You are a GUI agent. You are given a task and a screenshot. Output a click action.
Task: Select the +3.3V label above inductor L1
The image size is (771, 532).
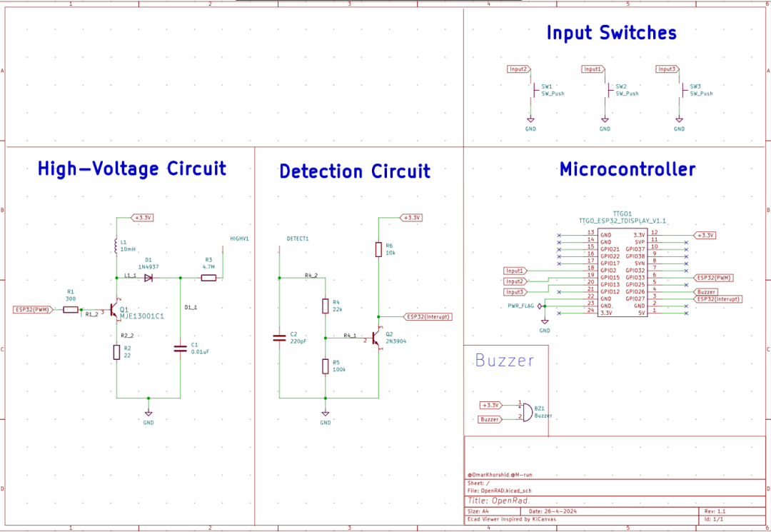point(142,217)
